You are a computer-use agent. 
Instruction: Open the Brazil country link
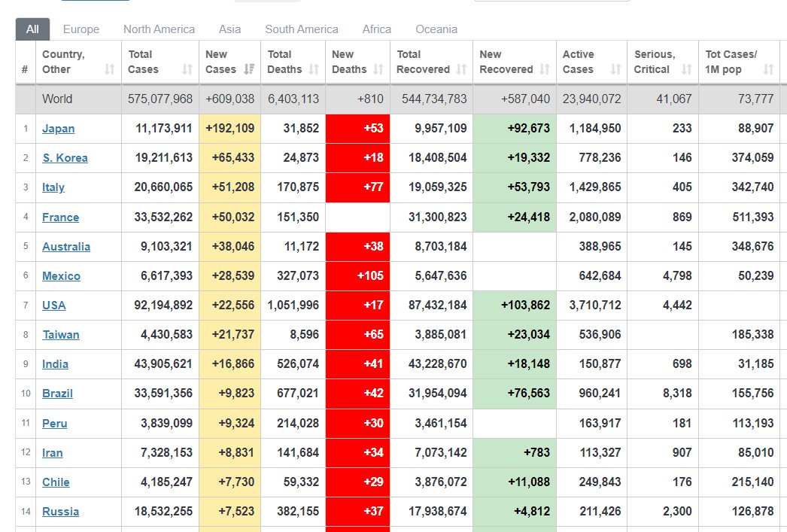(57, 393)
